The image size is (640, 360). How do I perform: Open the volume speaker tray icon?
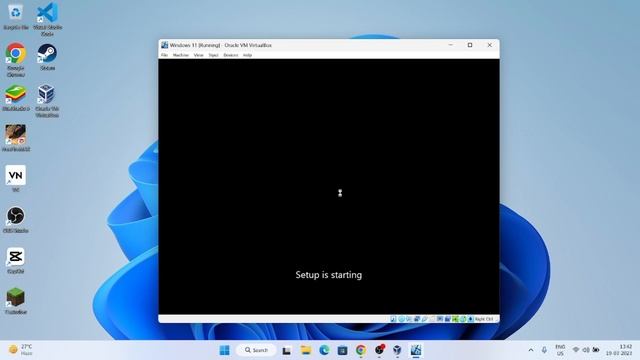tap(586, 350)
